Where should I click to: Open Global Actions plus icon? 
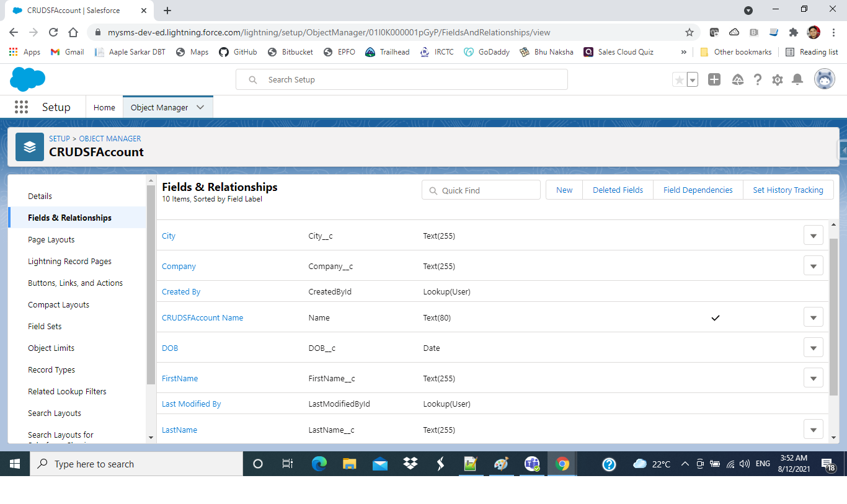[714, 79]
